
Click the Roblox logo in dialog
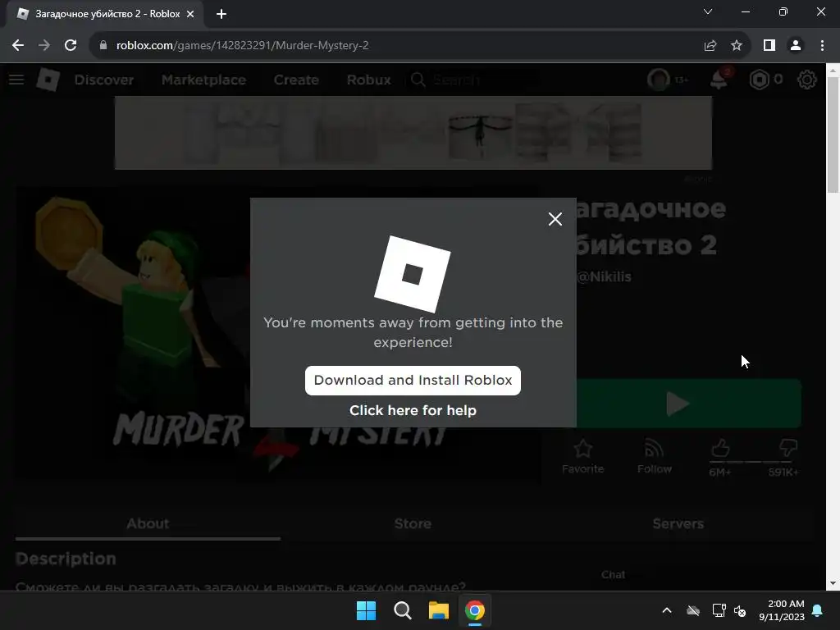click(x=413, y=274)
